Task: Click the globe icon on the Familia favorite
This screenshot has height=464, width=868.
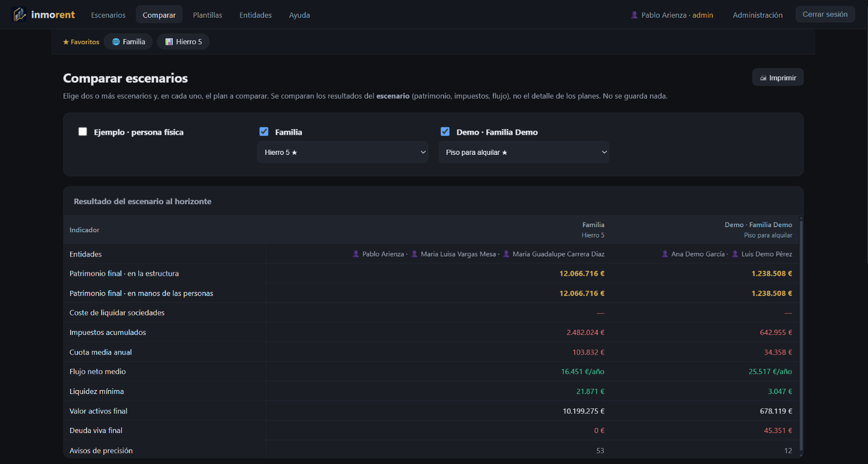Action: 116,42
